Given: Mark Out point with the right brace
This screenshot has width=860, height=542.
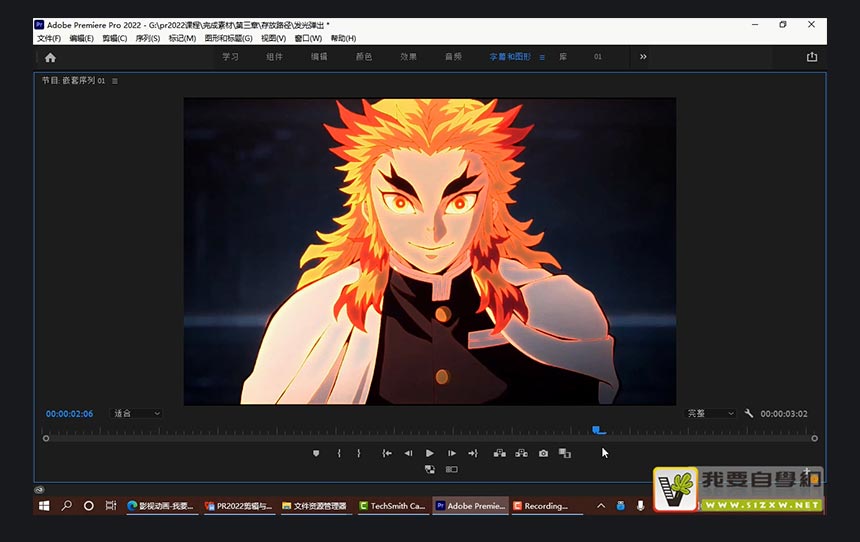Looking at the screenshot, I should [359, 454].
